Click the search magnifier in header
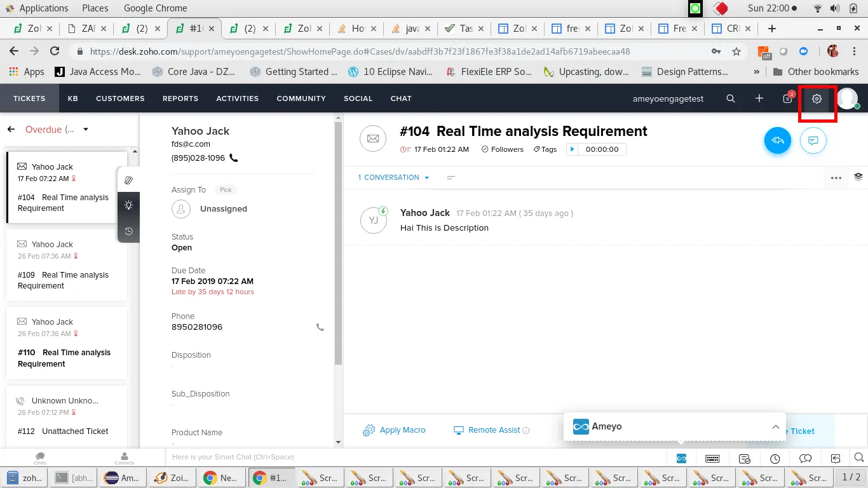868x488 pixels. [731, 98]
